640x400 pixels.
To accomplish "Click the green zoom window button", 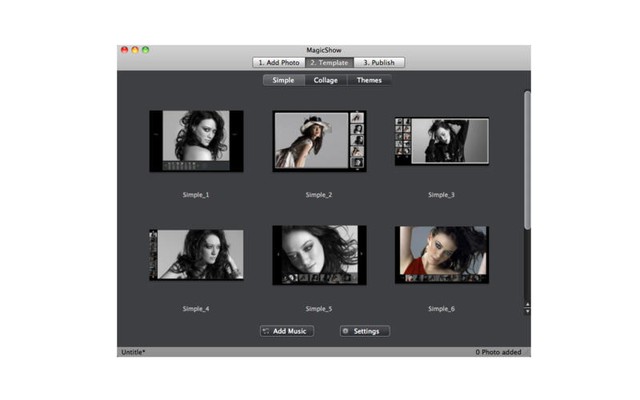I will [x=145, y=49].
